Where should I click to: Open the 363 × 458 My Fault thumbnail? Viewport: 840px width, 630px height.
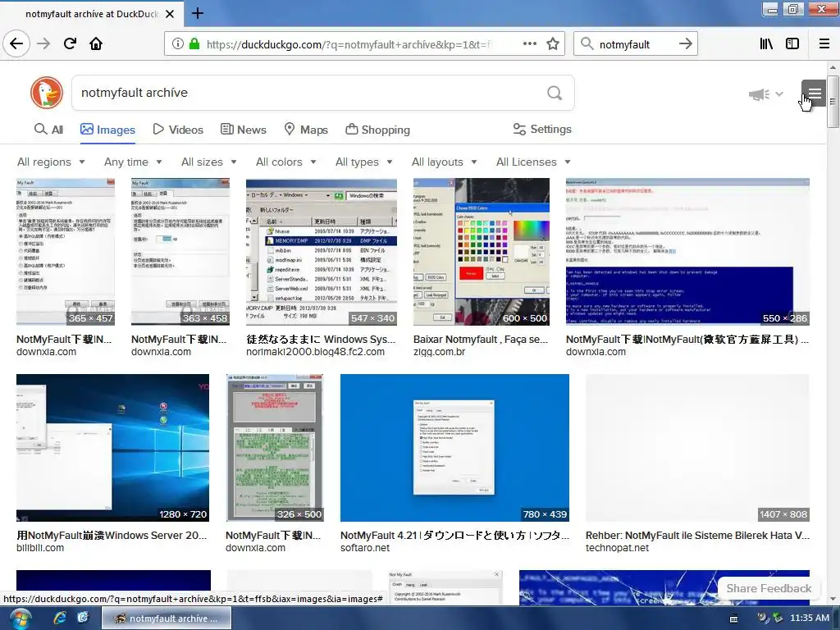180,252
